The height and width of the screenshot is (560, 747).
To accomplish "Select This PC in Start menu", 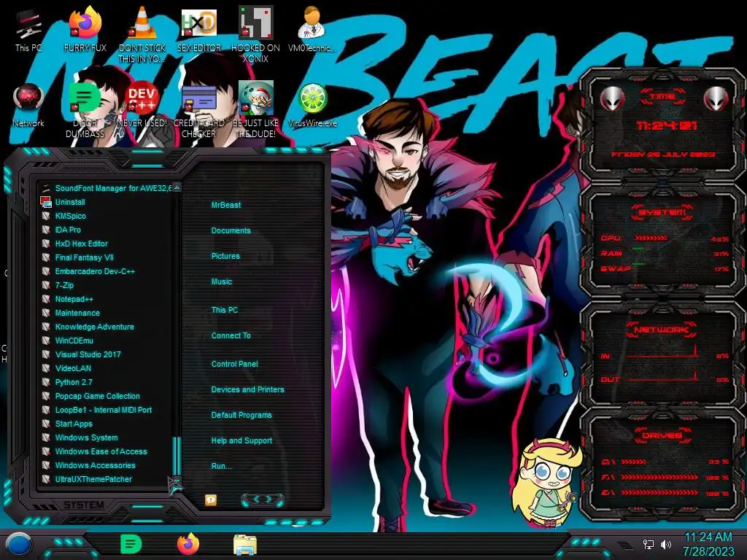I will [225, 309].
